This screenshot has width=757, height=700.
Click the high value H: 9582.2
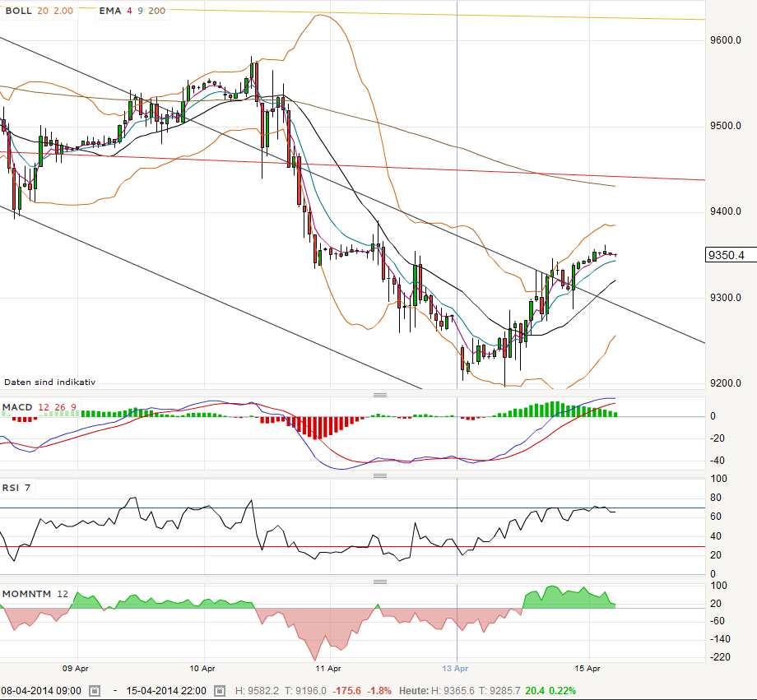[257, 691]
